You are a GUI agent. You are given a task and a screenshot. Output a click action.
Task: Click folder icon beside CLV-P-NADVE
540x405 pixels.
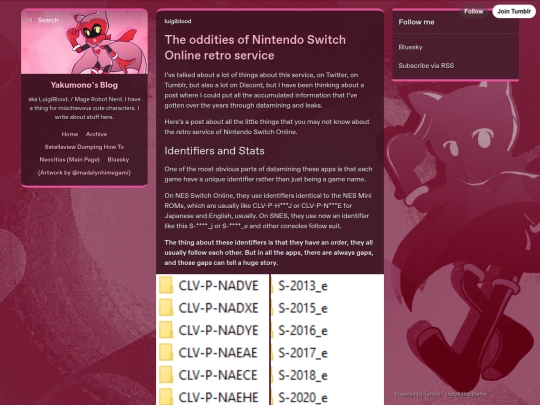tap(166, 285)
